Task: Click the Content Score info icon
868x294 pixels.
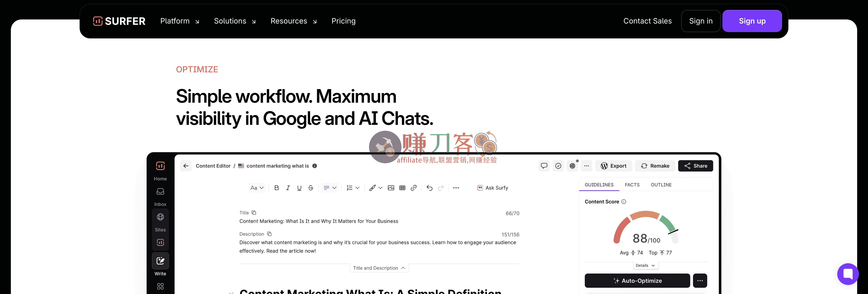Action: click(x=624, y=202)
